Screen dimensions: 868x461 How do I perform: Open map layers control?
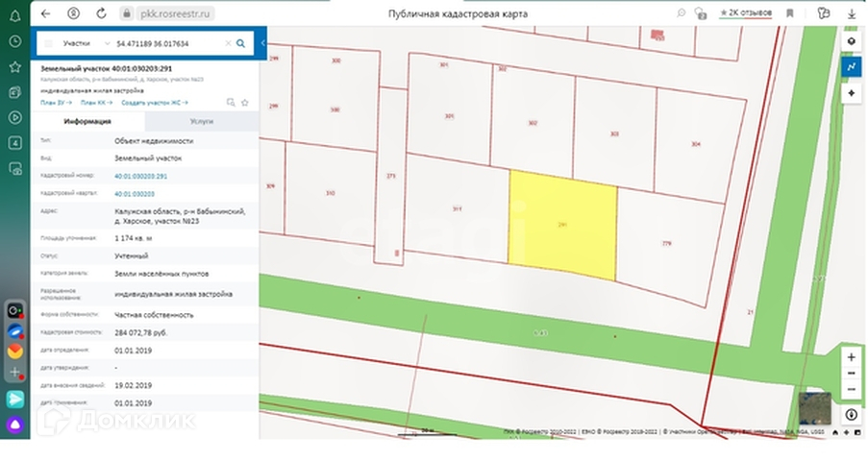[852, 41]
